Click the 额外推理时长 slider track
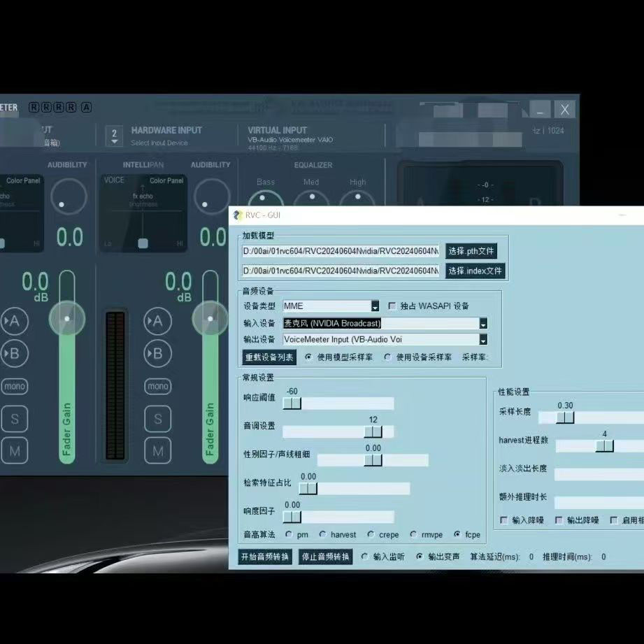 599,503
